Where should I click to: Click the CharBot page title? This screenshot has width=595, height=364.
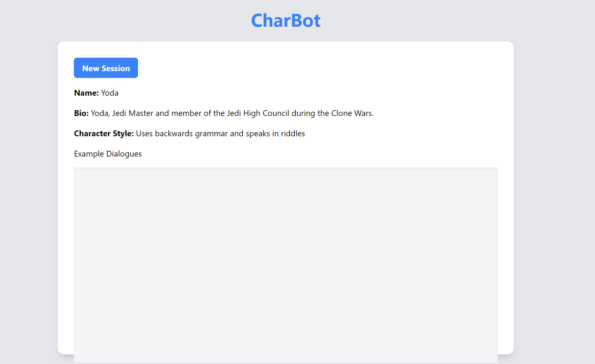286,20
